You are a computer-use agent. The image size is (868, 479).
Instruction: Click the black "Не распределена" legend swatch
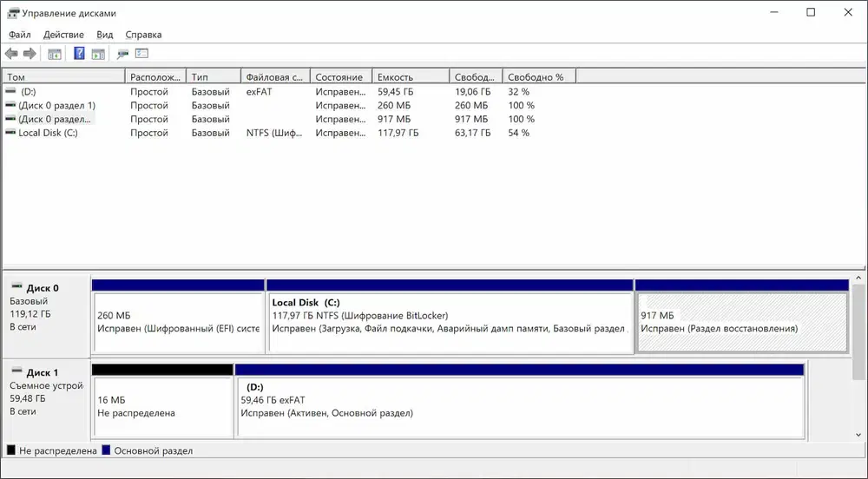point(11,450)
